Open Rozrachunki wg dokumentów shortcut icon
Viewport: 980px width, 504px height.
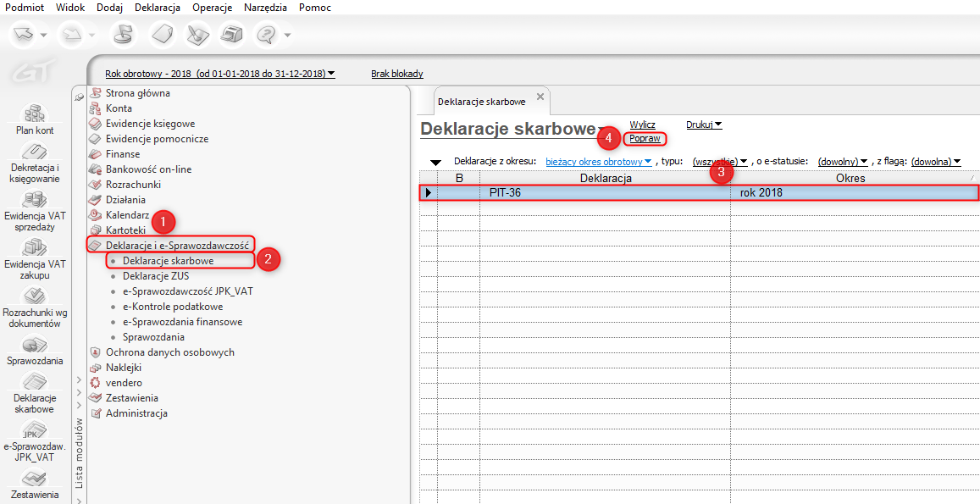(35, 297)
